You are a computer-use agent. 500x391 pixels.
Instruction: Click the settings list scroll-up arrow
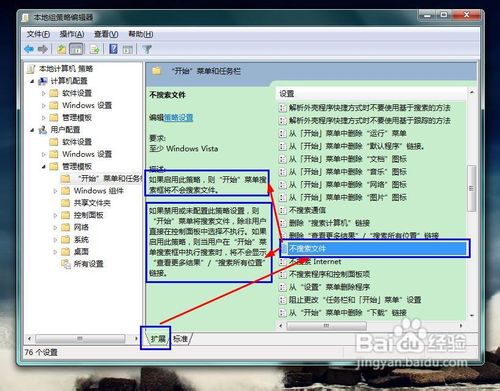tap(472, 92)
